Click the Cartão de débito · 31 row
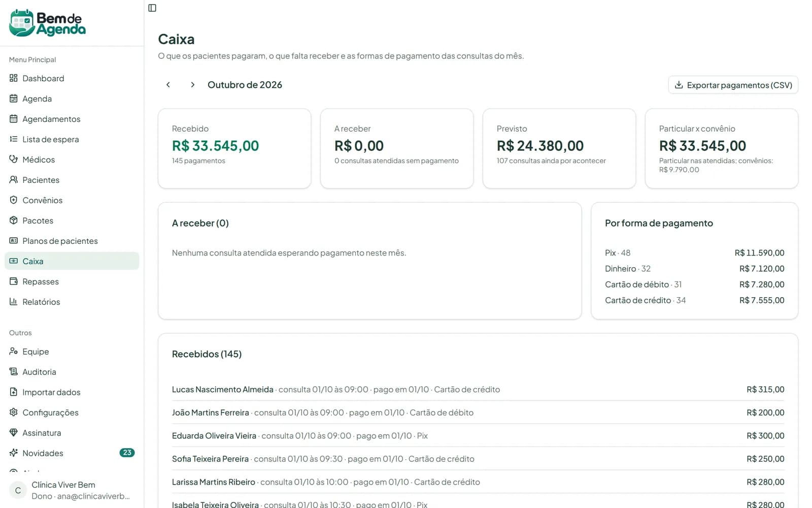The image size is (812, 508). (694, 284)
